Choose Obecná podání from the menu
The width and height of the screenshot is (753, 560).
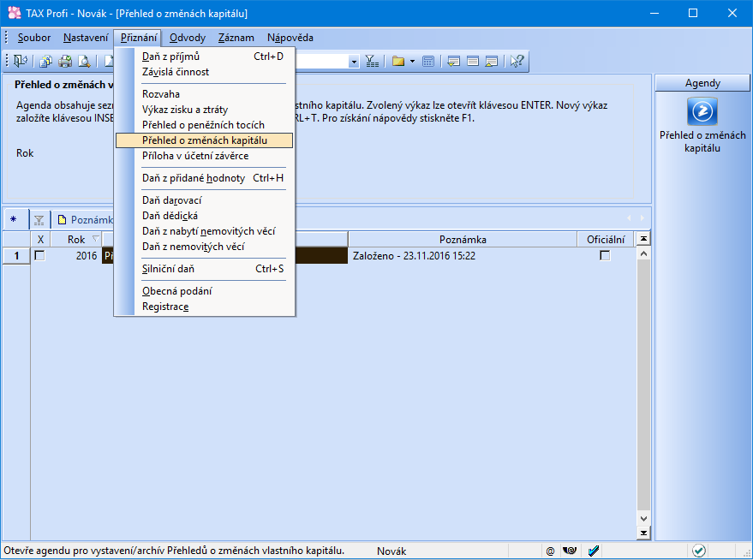(205, 291)
